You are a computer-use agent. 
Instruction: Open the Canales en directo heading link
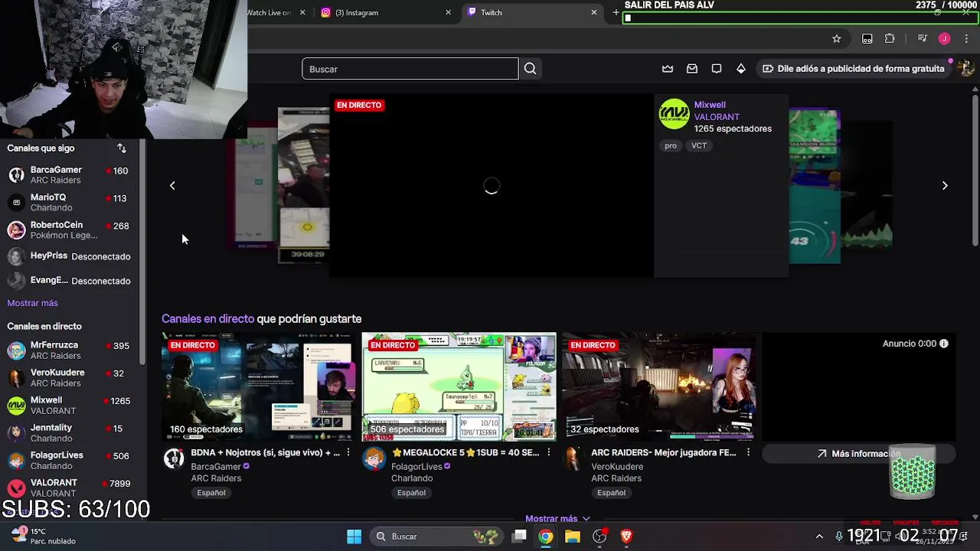pyautogui.click(x=207, y=318)
